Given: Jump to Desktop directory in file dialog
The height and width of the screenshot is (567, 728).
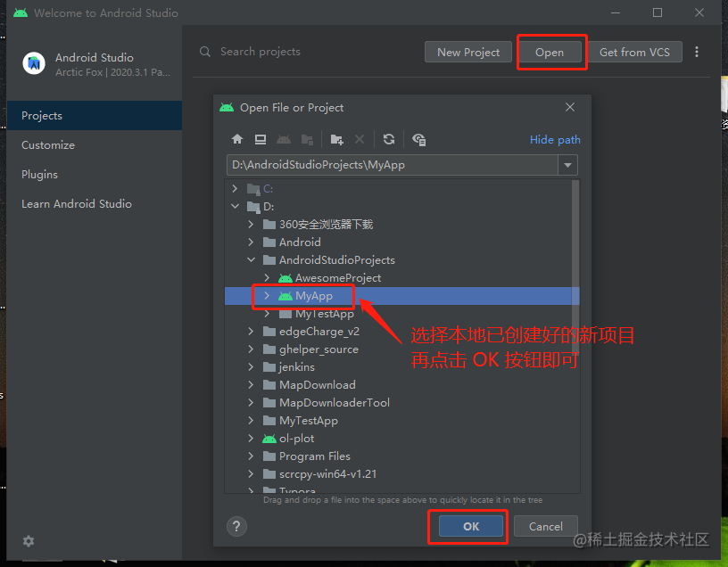Looking at the screenshot, I should [261, 139].
